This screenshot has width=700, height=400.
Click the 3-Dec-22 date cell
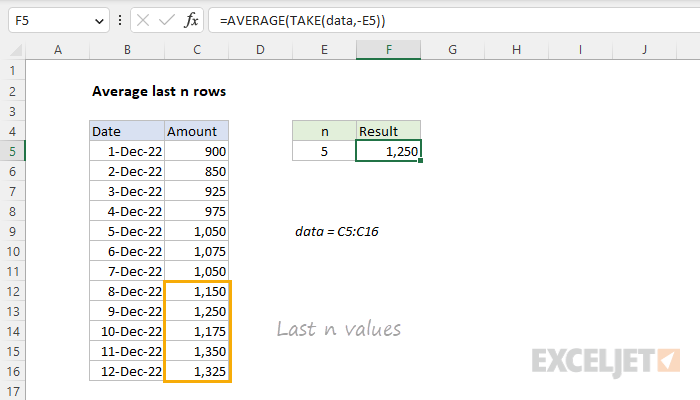pos(127,192)
